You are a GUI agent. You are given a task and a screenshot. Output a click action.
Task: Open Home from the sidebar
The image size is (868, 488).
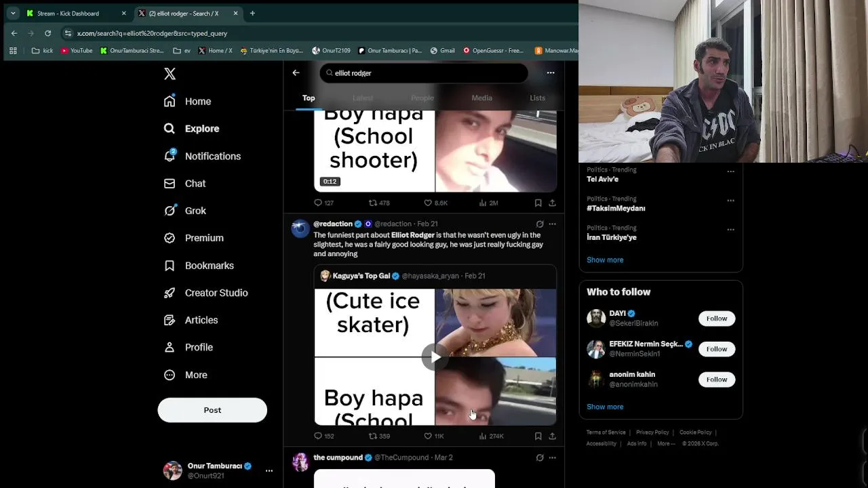188,101
